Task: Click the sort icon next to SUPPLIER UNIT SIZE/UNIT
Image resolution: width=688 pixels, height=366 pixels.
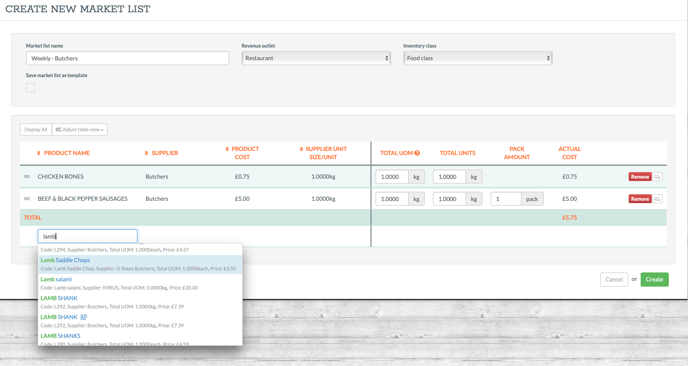Action: (x=301, y=149)
